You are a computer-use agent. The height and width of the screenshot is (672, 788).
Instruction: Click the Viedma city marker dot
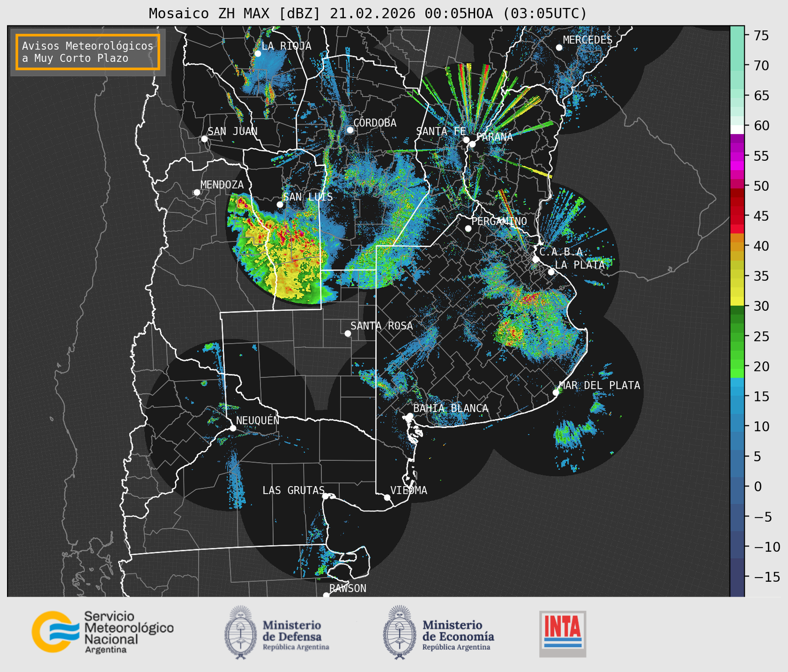tap(387, 497)
